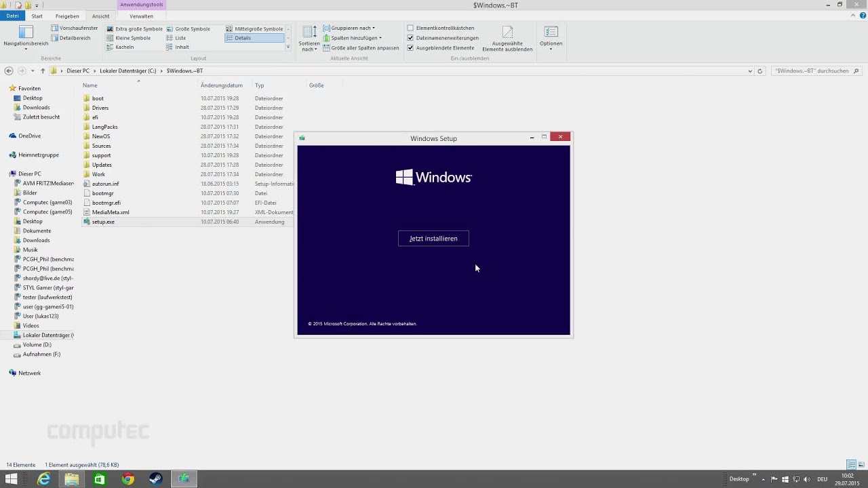Select Kleine Symbole layout

click(128, 38)
